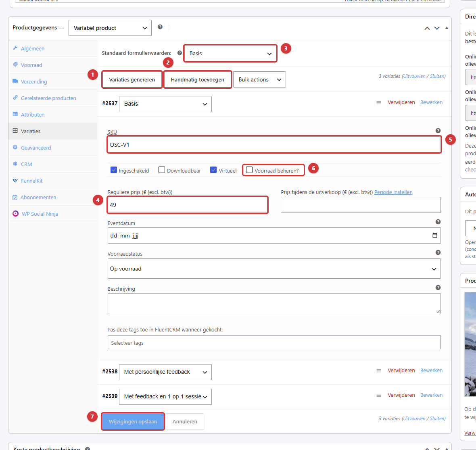Image resolution: width=476 pixels, height=450 pixels.
Task: Open the Voorraadstatus dropdown
Action: coord(274,269)
